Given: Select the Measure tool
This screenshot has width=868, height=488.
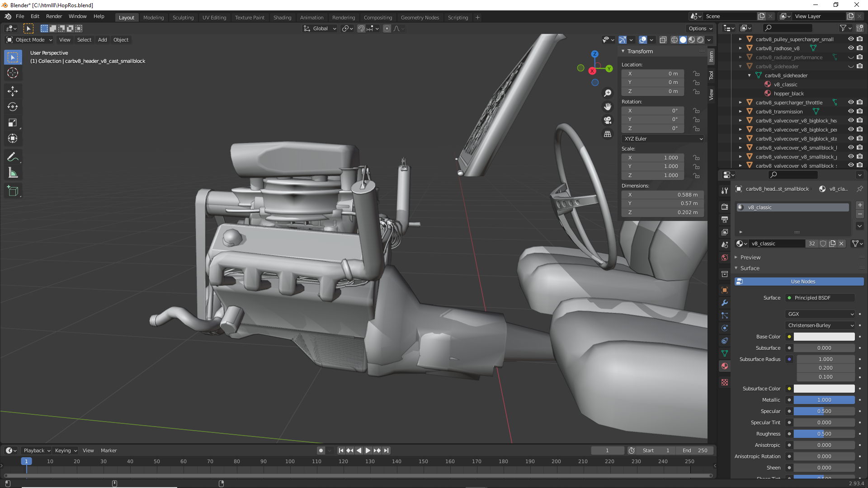Looking at the screenshot, I should [x=13, y=173].
